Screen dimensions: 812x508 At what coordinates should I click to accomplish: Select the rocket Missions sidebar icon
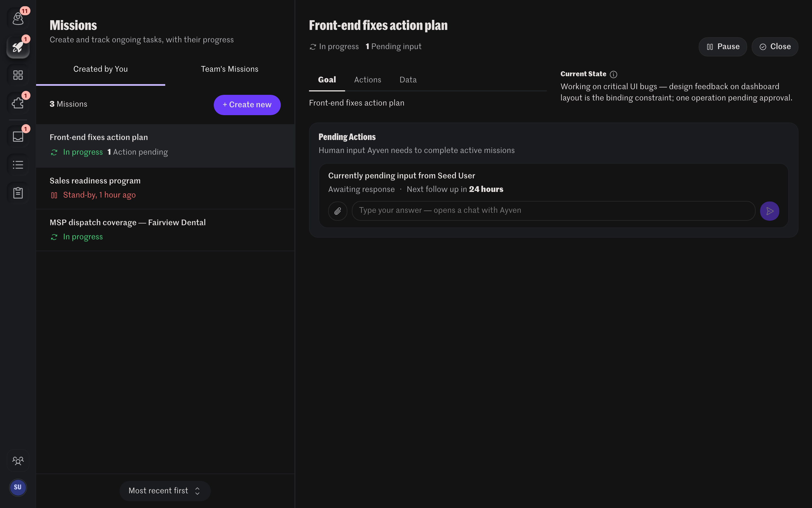point(18,47)
